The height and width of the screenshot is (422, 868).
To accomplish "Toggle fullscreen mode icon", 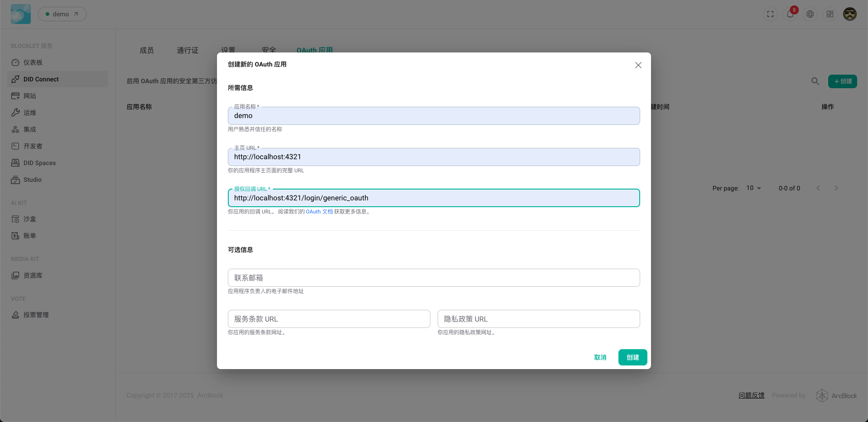I will tap(770, 14).
